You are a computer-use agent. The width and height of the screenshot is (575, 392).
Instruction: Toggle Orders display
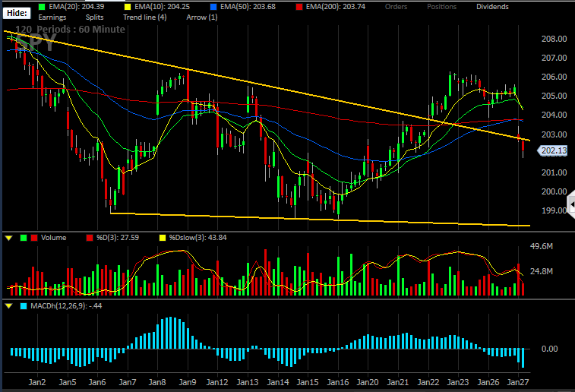coord(396,7)
